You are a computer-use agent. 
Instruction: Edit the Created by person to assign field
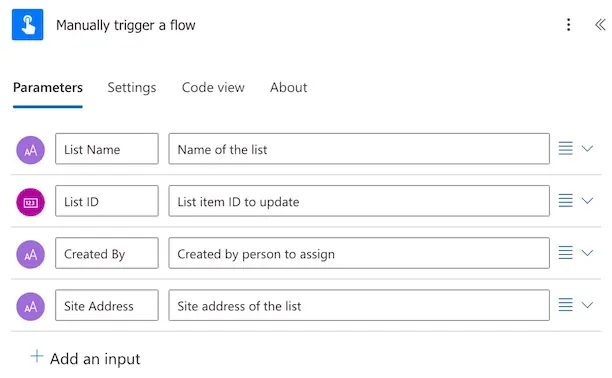(x=359, y=253)
